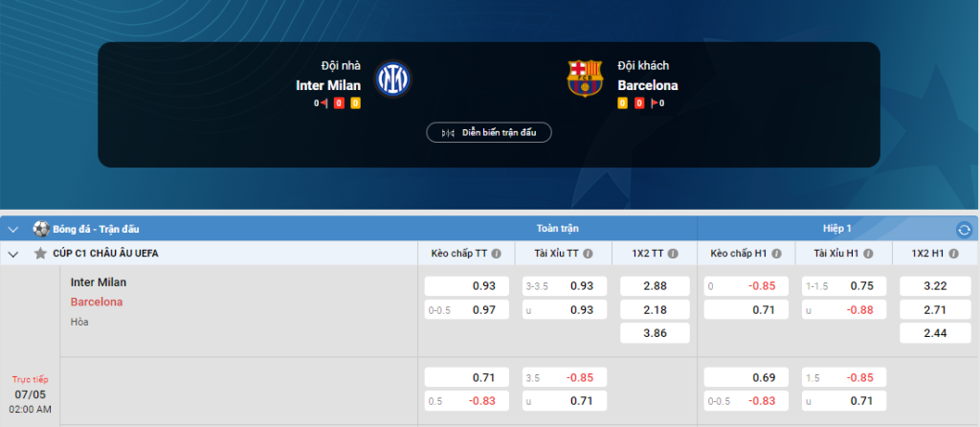This screenshot has width=980, height=427.
Task: Collapse the Bóng đá - Trận đấu section
Action: (13, 230)
